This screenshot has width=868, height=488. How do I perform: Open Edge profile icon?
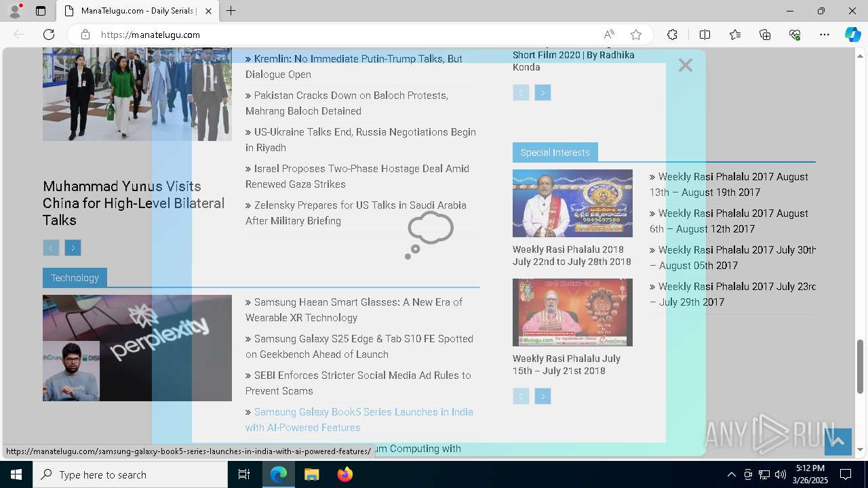tap(15, 11)
